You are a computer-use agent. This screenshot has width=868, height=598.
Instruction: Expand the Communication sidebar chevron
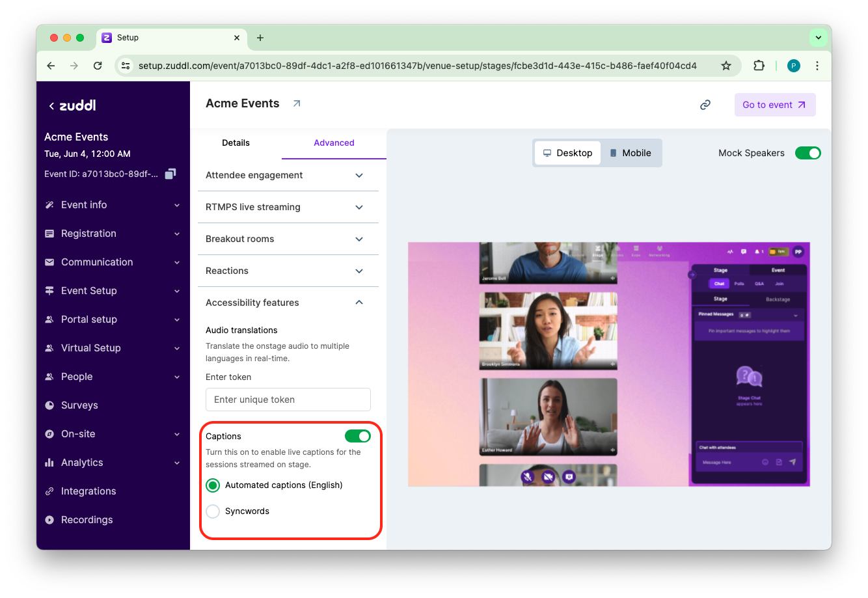177,263
